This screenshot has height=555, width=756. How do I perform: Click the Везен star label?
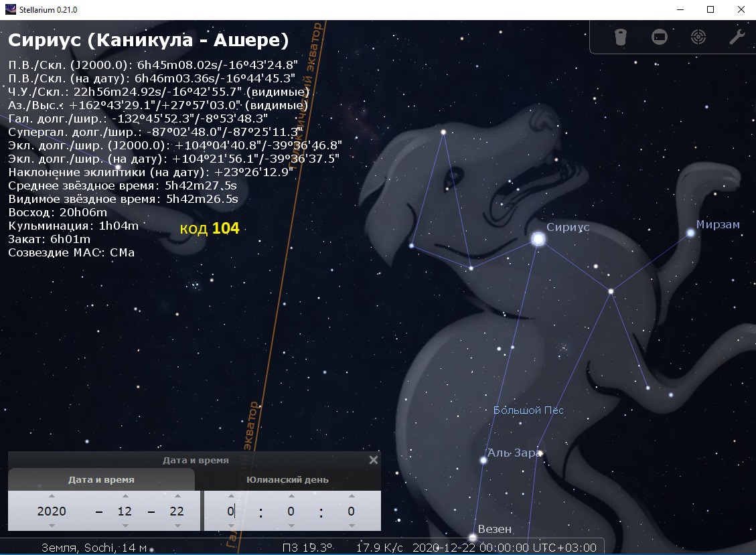[495, 529]
